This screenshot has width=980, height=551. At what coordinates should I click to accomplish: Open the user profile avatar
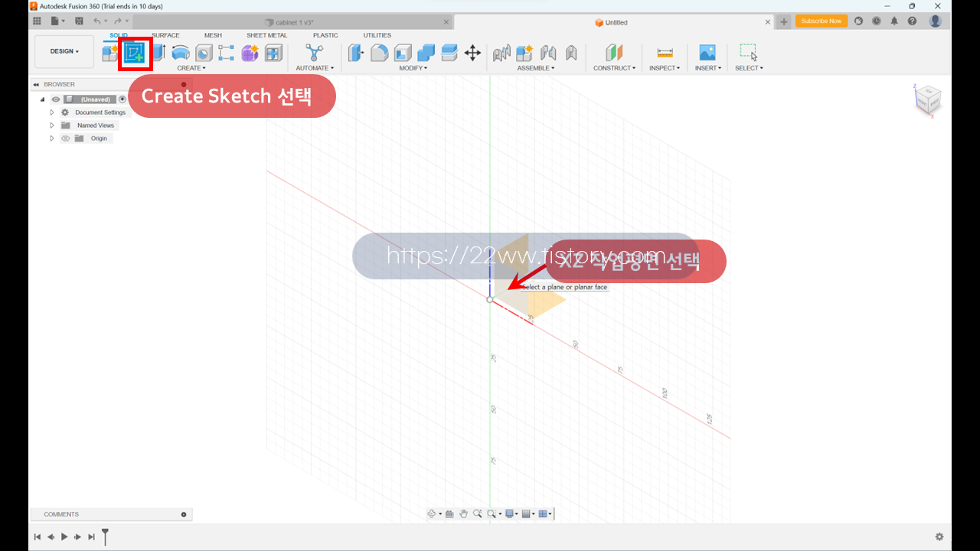click(936, 21)
